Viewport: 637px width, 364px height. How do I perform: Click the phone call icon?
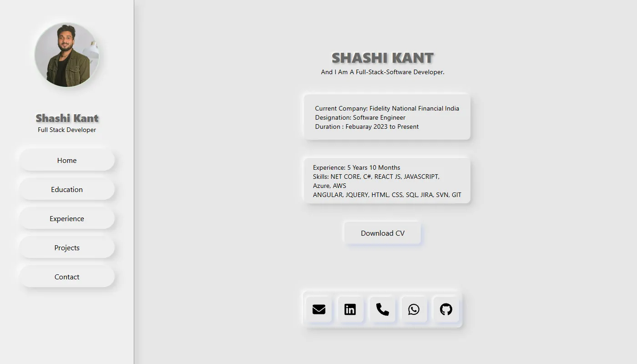pyautogui.click(x=382, y=309)
